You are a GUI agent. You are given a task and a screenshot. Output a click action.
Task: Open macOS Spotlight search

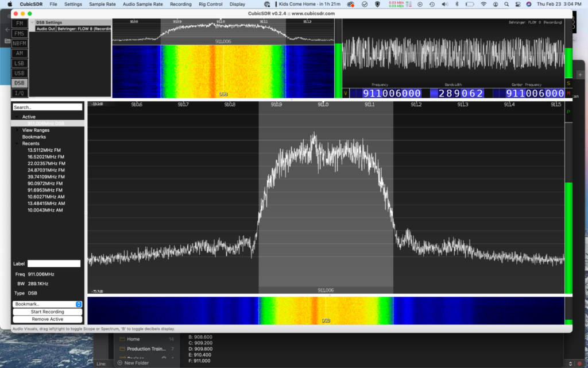(x=506, y=4)
